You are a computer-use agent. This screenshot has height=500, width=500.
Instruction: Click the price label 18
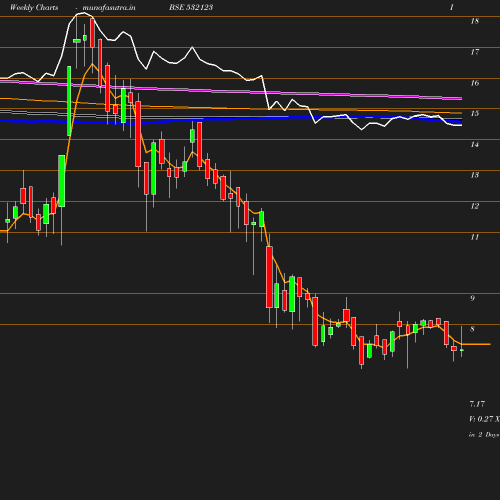(475, 21)
